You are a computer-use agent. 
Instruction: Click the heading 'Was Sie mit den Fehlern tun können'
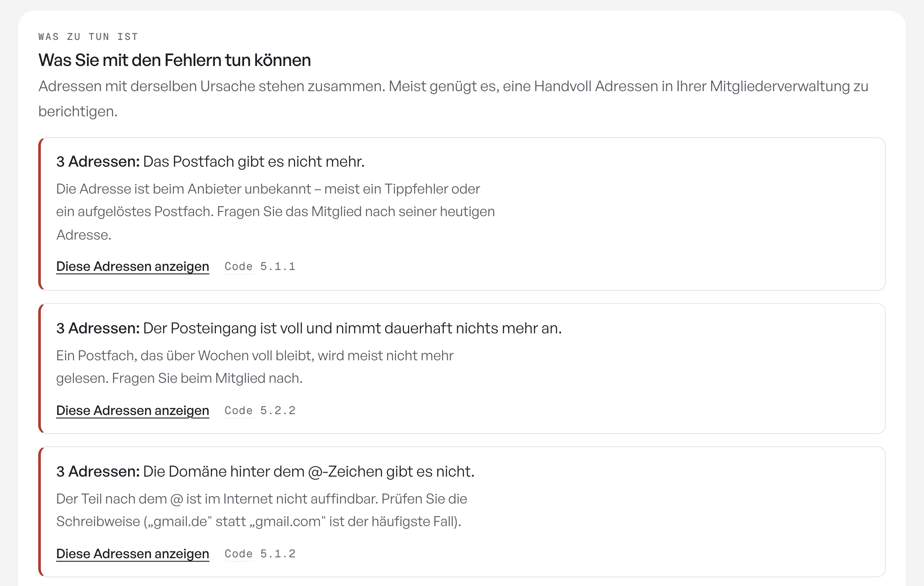[175, 60]
